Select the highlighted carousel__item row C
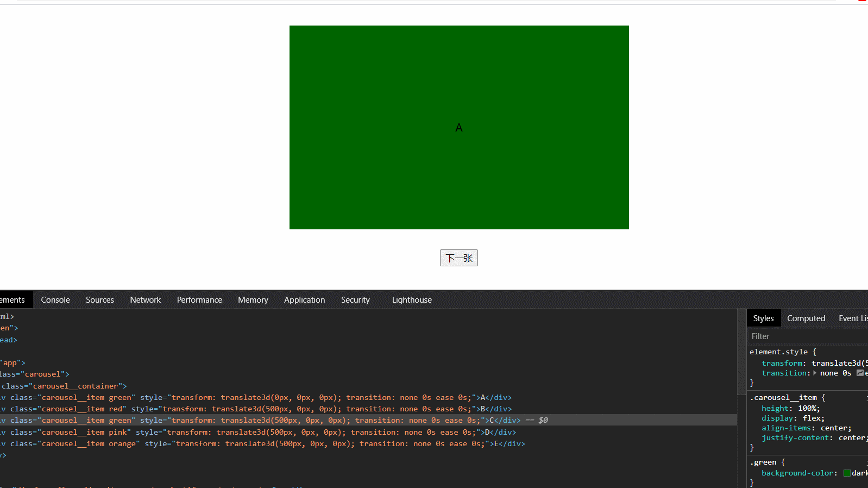The width and height of the screenshot is (868, 488). click(368, 421)
